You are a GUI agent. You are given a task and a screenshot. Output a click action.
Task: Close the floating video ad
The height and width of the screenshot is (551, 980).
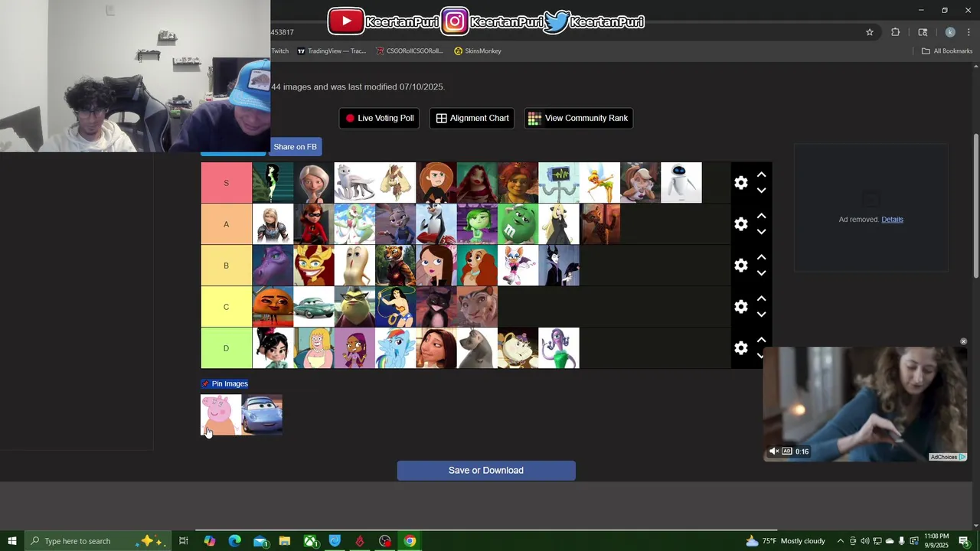coord(963,341)
